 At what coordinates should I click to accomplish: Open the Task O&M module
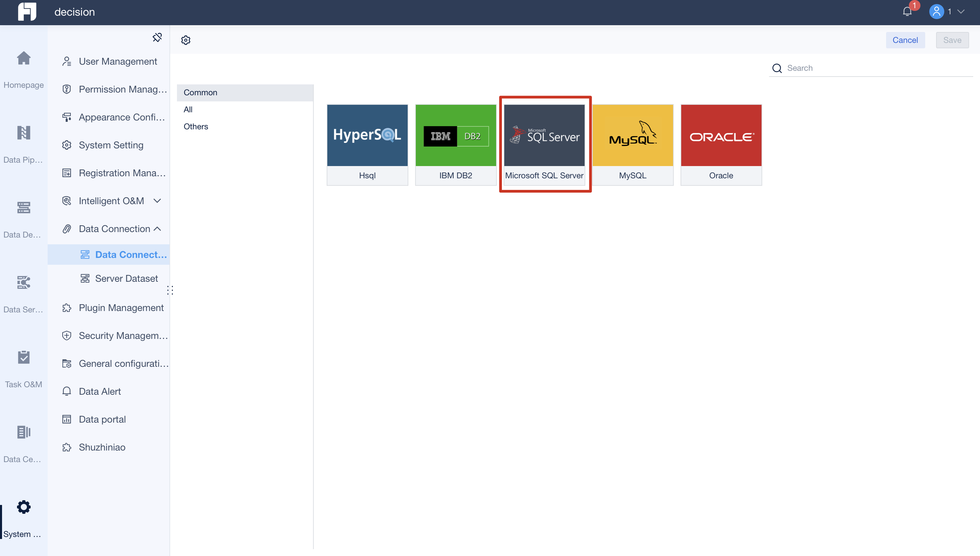coord(23,366)
